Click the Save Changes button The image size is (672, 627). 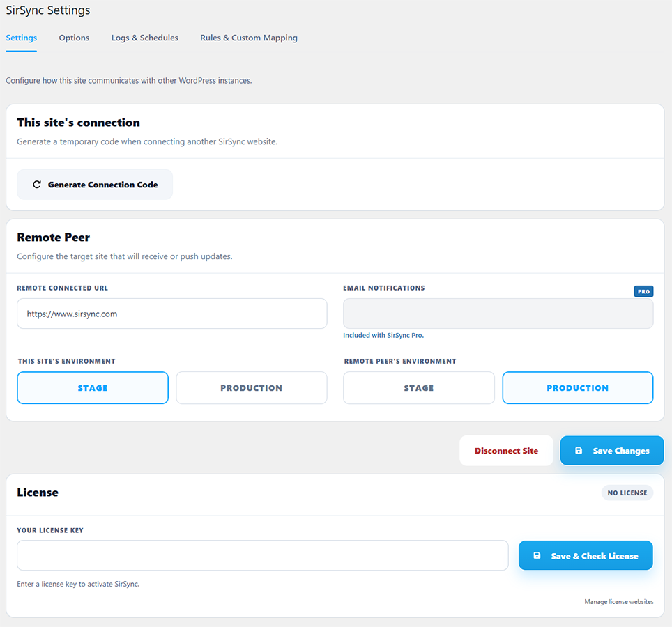612,451
